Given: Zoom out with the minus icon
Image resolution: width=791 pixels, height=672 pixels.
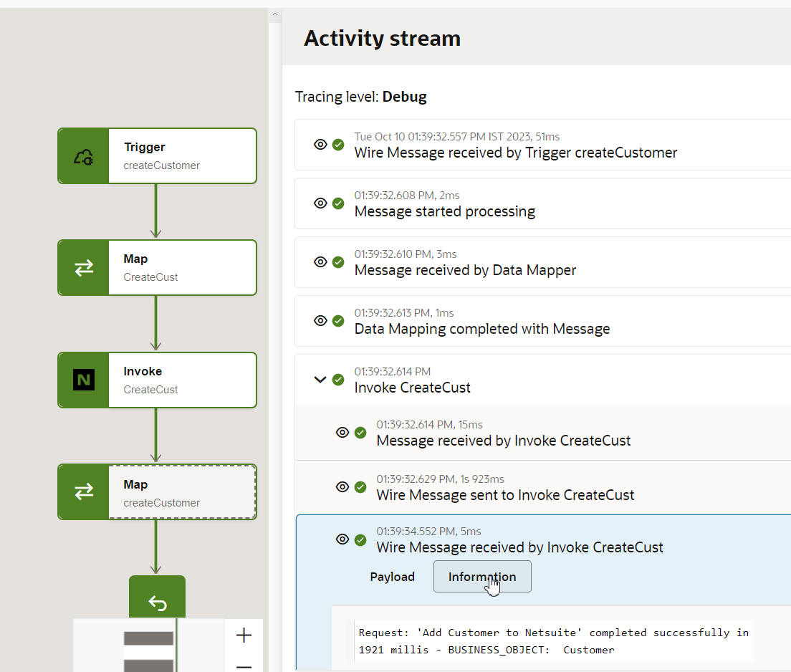Looking at the screenshot, I should [x=244, y=666].
